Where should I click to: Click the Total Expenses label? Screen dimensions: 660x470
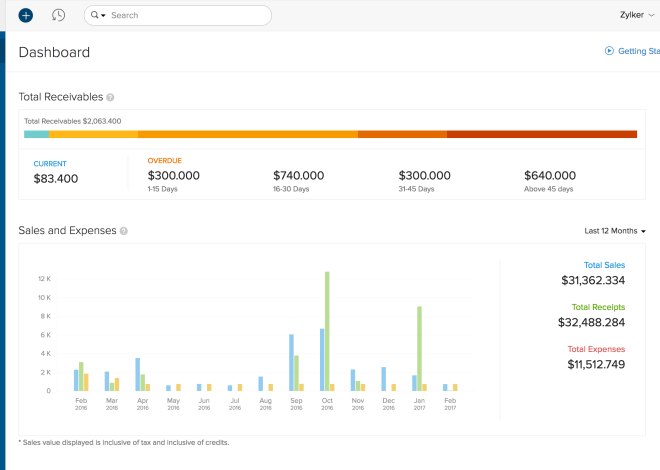pyautogui.click(x=596, y=349)
